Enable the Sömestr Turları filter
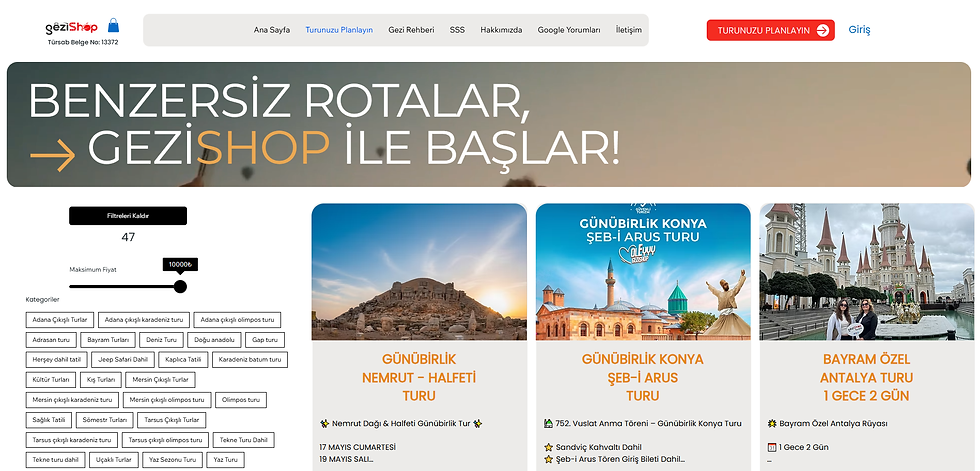980x471 pixels. (x=104, y=420)
